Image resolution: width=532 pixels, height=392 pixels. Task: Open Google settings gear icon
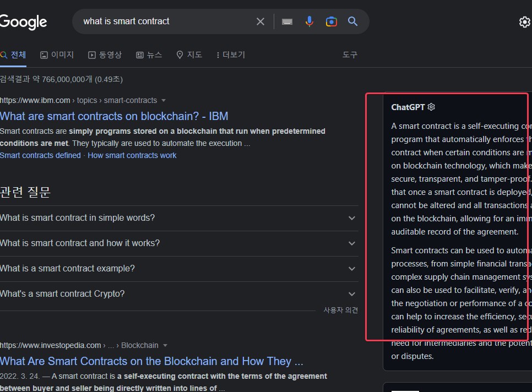(x=524, y=21)
